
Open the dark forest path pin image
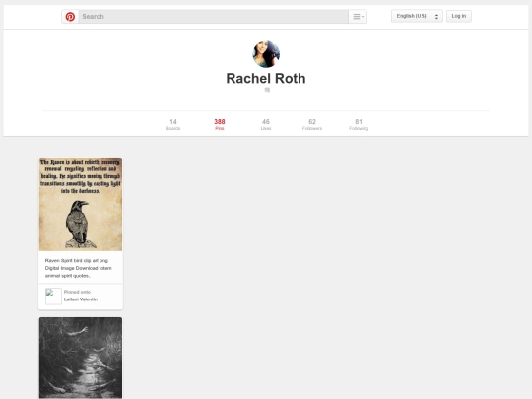pyautogui.click(x=81, y=358)
